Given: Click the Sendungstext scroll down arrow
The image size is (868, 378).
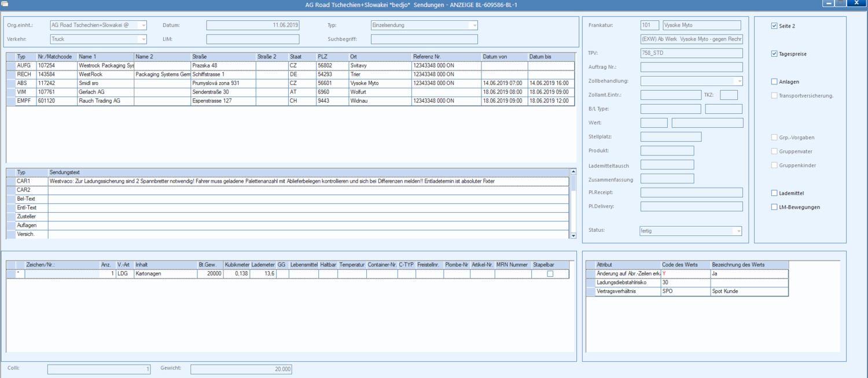Looking at the screenshot, I should click(573, 236).
